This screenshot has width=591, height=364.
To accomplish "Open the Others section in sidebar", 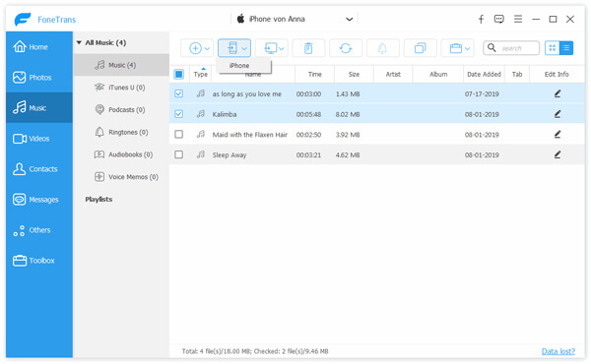I will tap(39, 229).
